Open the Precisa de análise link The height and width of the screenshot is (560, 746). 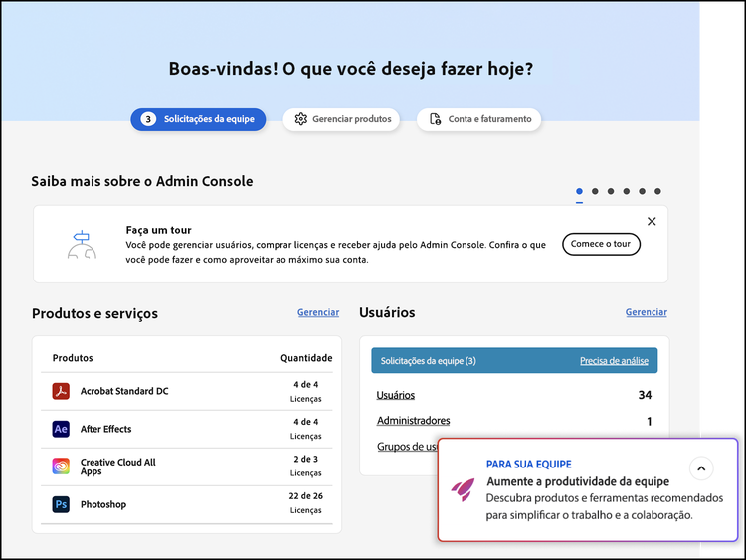(614, 361)
